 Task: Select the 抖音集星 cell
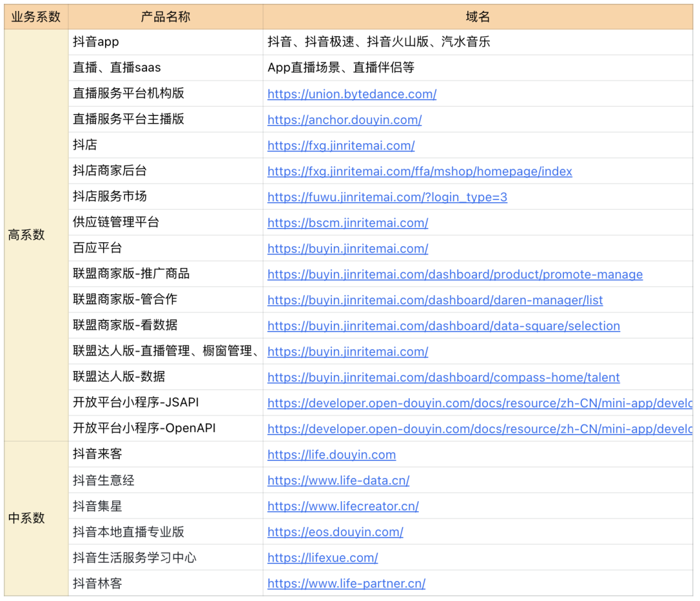click(166, 506)
